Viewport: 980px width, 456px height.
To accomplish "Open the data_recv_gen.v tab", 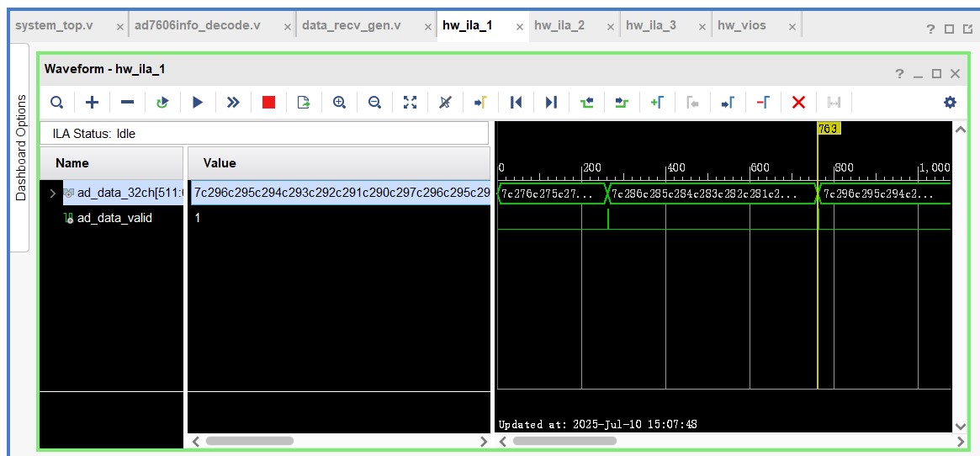I will tap(352, 25).
